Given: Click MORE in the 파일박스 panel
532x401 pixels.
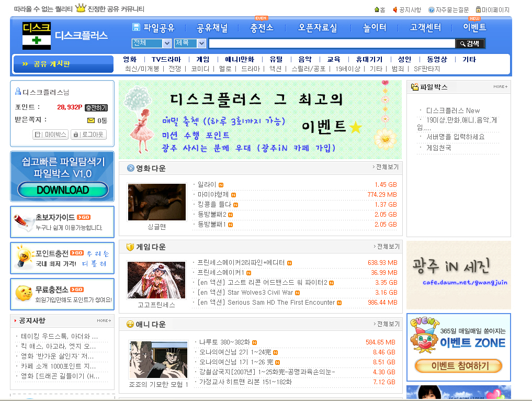Looking at the screenshot, I should [501, 87].
